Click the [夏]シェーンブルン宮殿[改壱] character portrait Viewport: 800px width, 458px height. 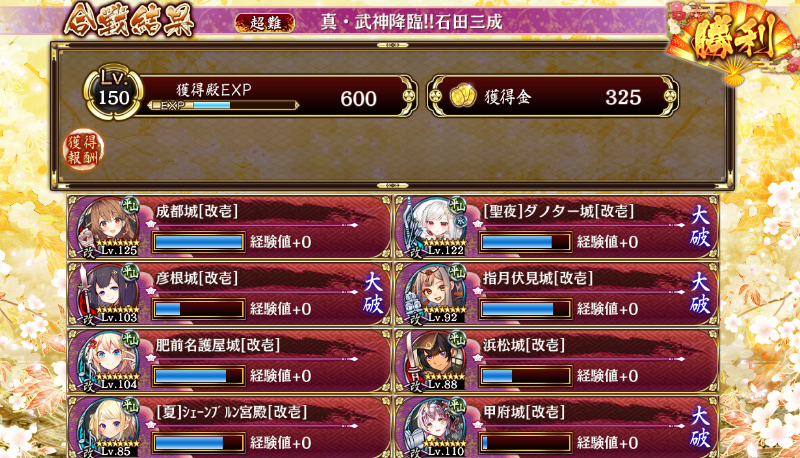click(108, 427)
